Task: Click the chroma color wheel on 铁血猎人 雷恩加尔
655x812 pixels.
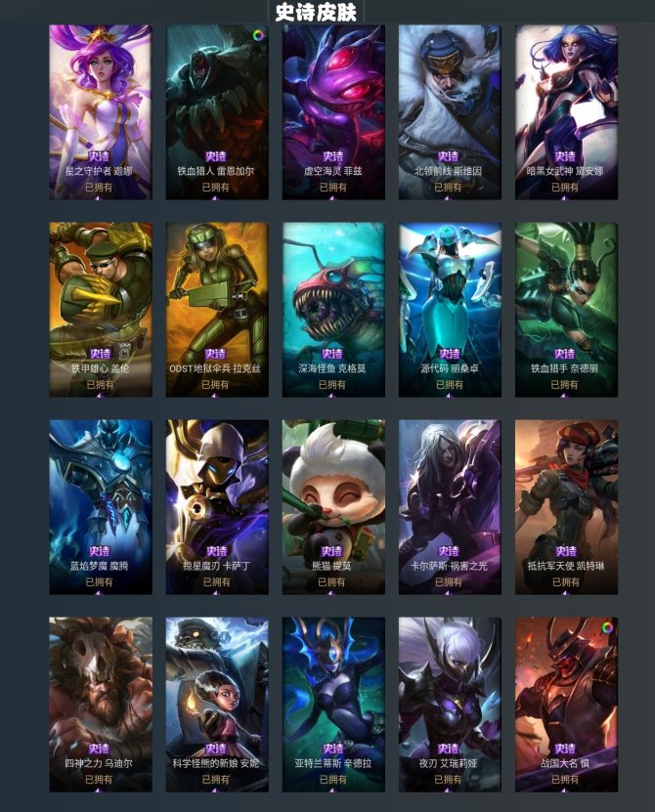Action: (x=258, y=36)
